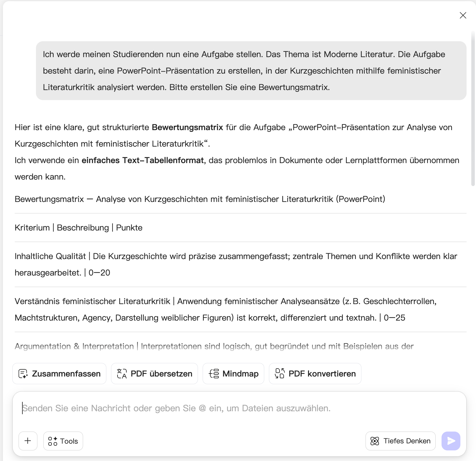Image resolution: width=476 pixels, height=461 pixels.
Task: Click the plus attachment icon
Action: click(28, 441)
